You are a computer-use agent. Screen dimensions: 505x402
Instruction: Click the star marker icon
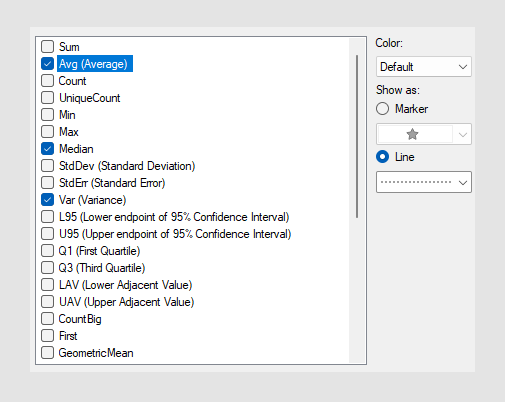(412, 134)
